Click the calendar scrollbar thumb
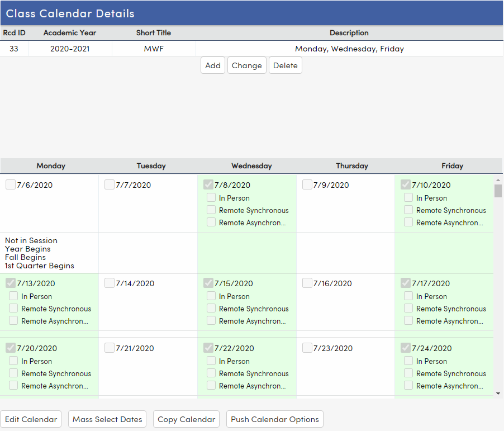This screenshot has width=504, height=431. click(498, 191)
